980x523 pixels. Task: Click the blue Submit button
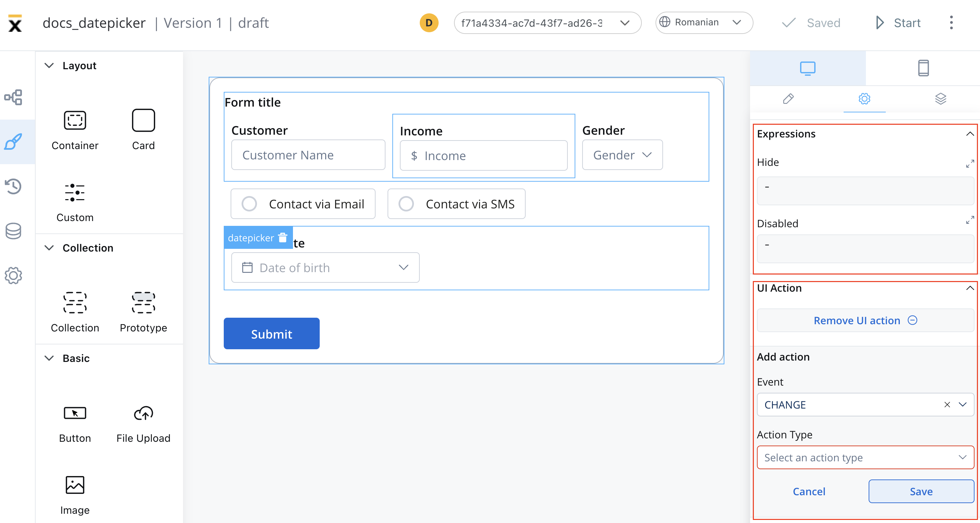tap(272, 334)
